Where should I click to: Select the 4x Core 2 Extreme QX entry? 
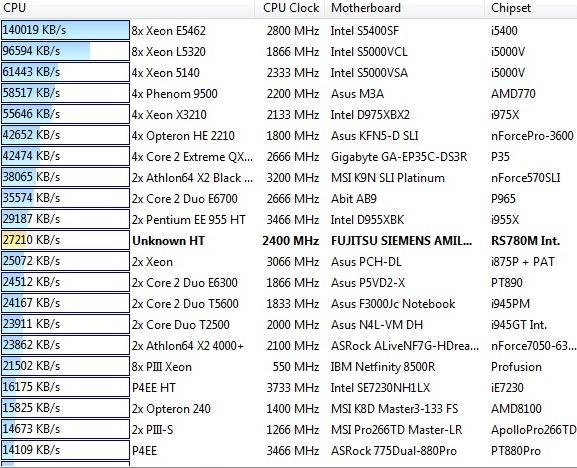point(192,156)
